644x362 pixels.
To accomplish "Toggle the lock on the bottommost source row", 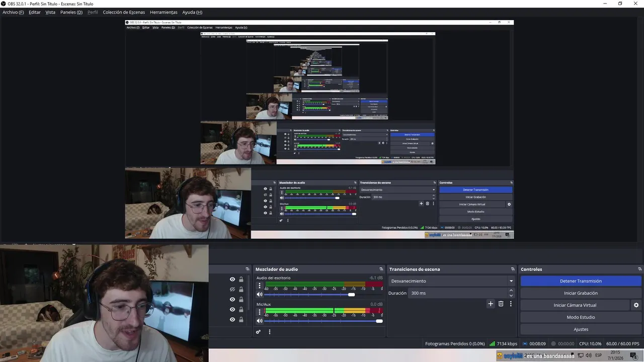I will (241, 320).
